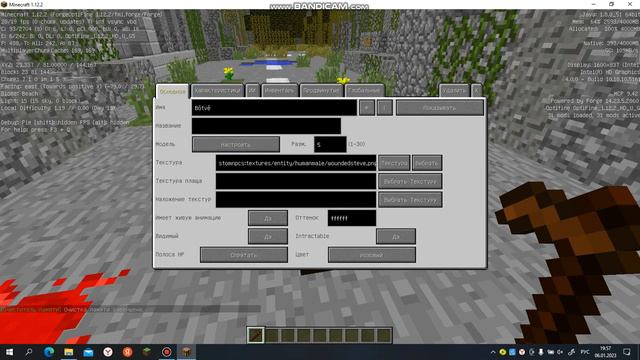Open the Продвинутый tab
The width and height of the screenshot is (640, 360).
321,91
